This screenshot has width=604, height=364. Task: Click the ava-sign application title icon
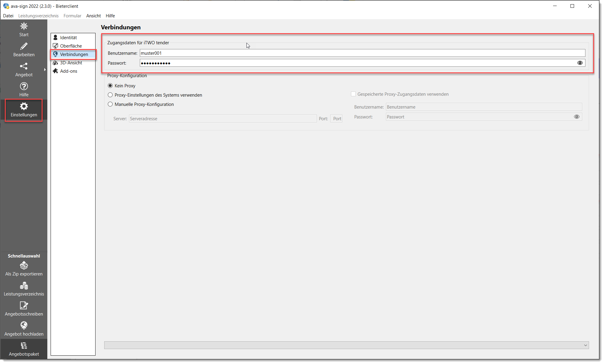point(6,6)
